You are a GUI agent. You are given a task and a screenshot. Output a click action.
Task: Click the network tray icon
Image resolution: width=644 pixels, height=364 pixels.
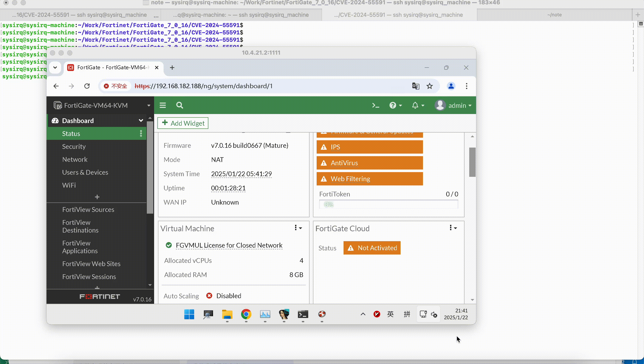(x=423, y=314)
